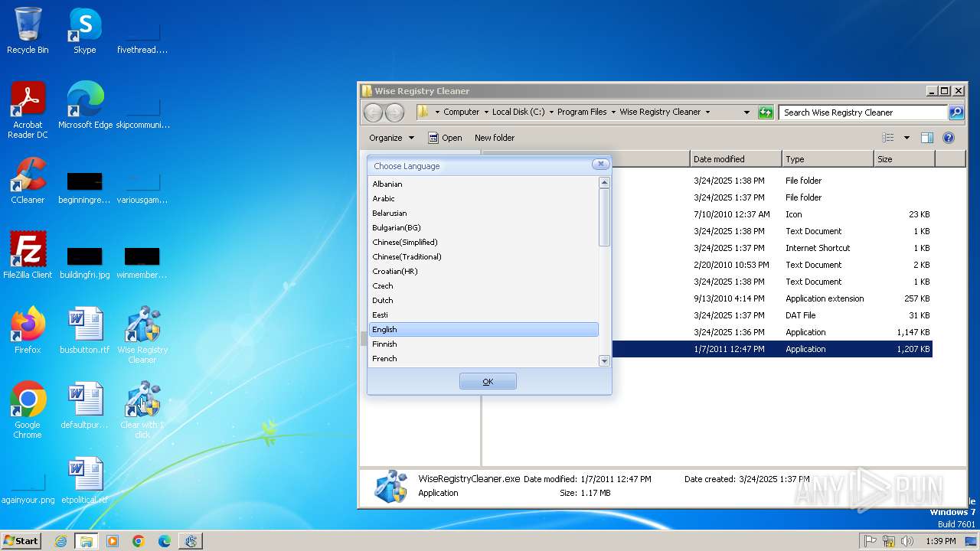The width and height of the screenshot is (980, 551).
Task: Select winmember desktop file
Action: click(x=142, y=262)
